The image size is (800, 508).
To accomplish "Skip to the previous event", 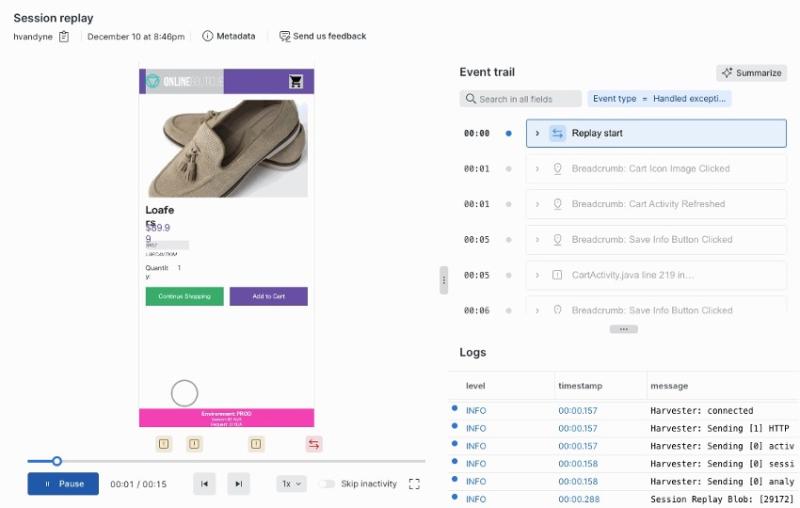I will click(x=204, y=484).
